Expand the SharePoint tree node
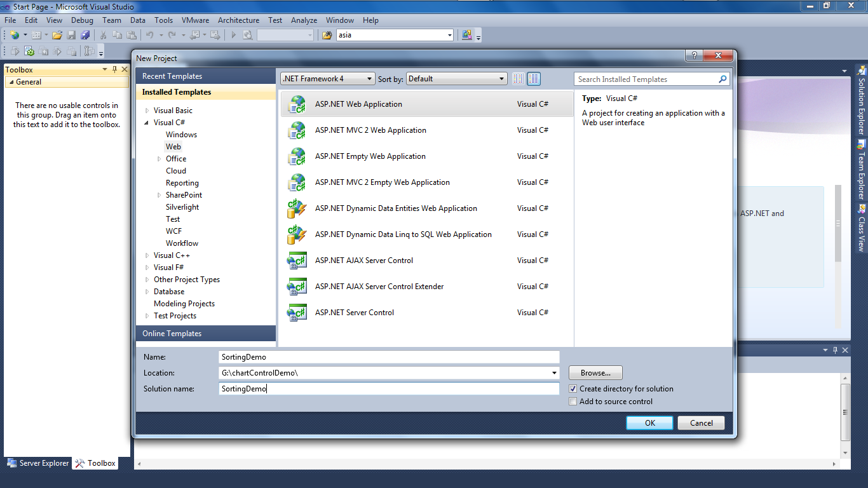 [159, 195]
